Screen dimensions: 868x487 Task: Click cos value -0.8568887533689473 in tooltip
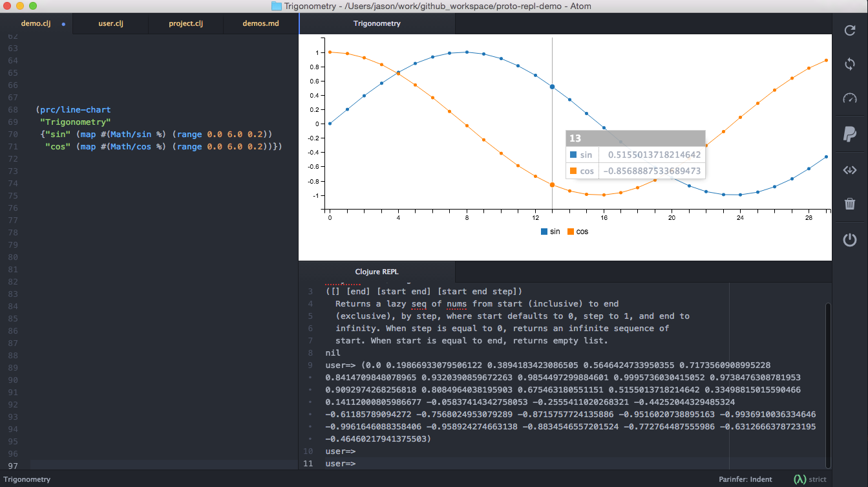[x=651, y=171]
